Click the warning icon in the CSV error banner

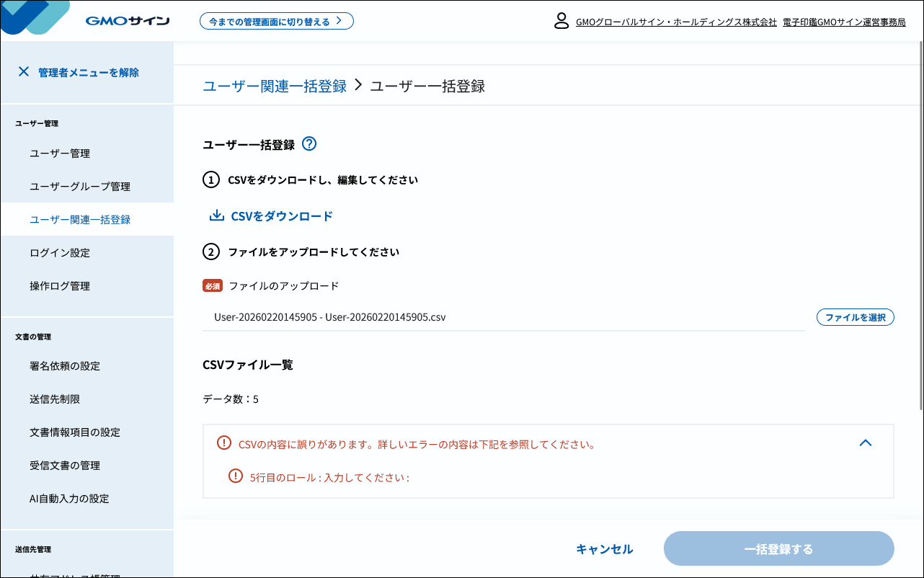click(x=224, y=444)
